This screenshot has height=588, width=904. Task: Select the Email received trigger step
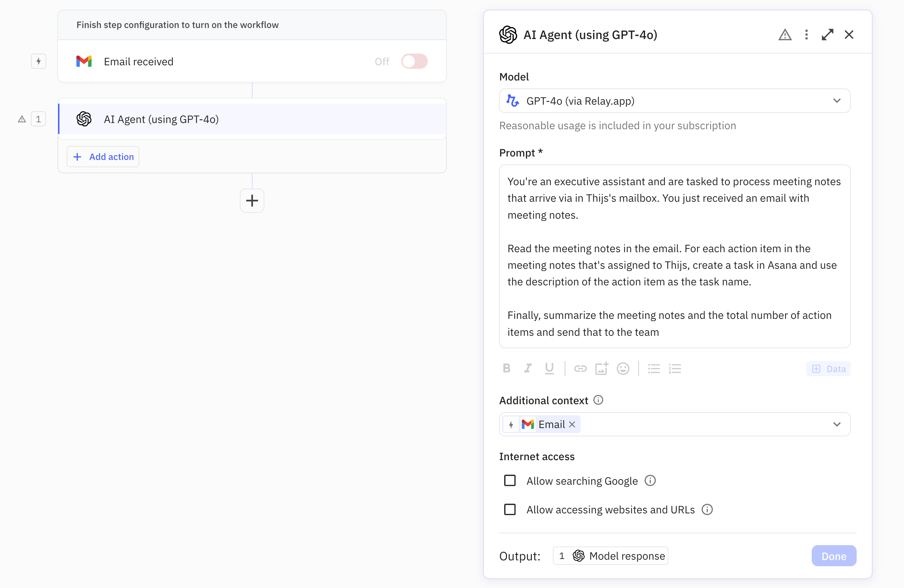click(x=252, y=61)
